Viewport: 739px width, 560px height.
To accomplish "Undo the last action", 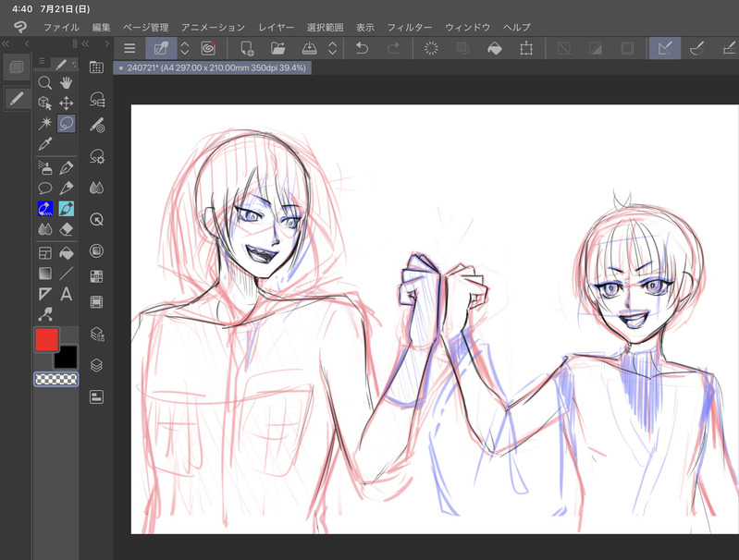I will 362,48.
